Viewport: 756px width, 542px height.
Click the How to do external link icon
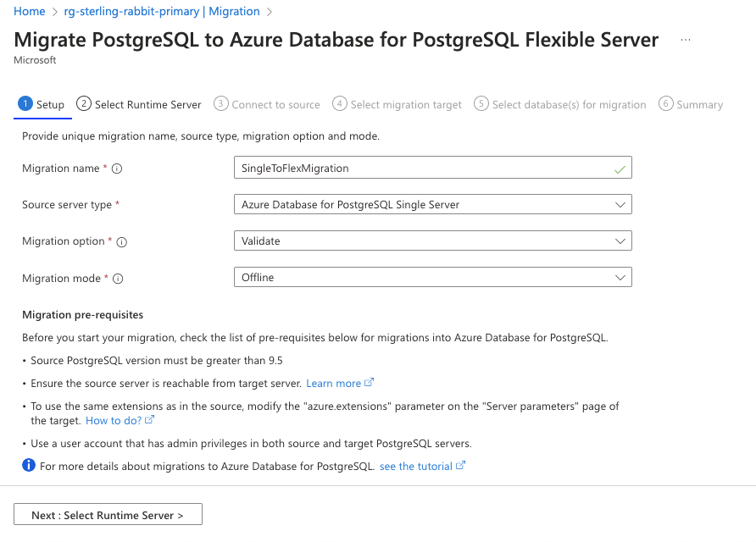[150, 420]
